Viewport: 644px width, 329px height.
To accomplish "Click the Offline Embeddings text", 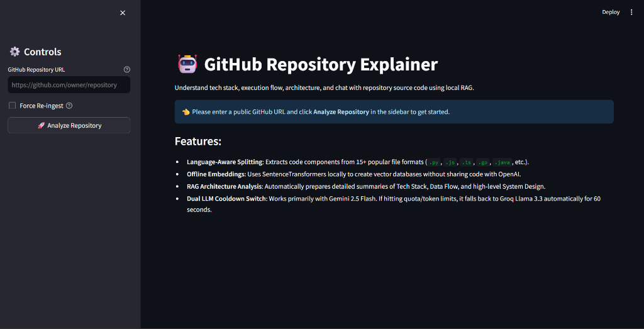I will [x=216, y=174].
